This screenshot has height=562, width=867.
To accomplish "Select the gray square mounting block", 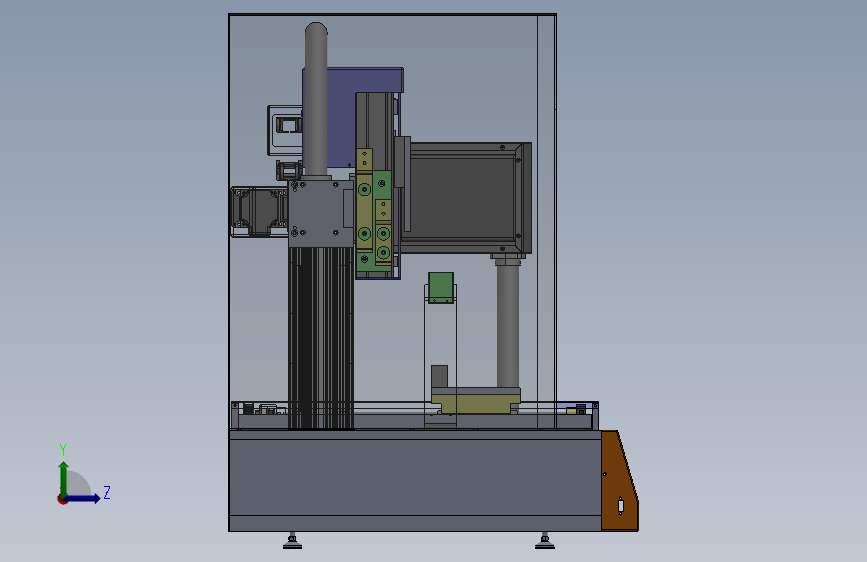I will (x=321, y=214).
